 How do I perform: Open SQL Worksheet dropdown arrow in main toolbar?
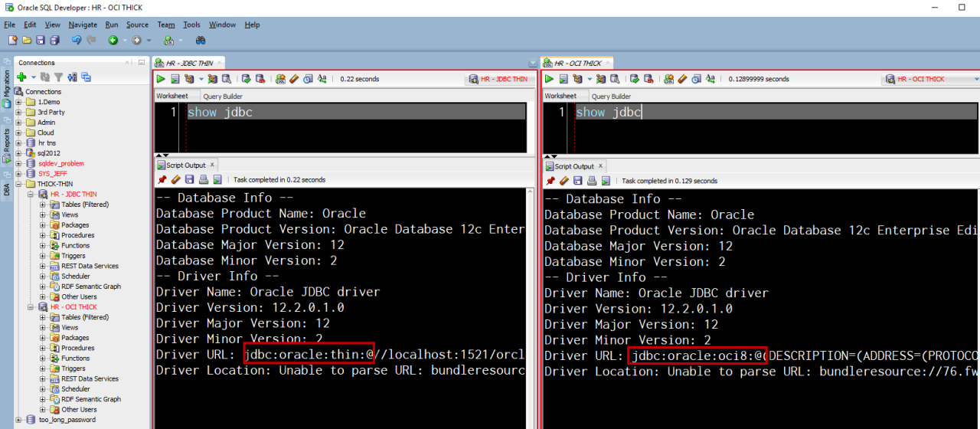click(x=180, y=40)
